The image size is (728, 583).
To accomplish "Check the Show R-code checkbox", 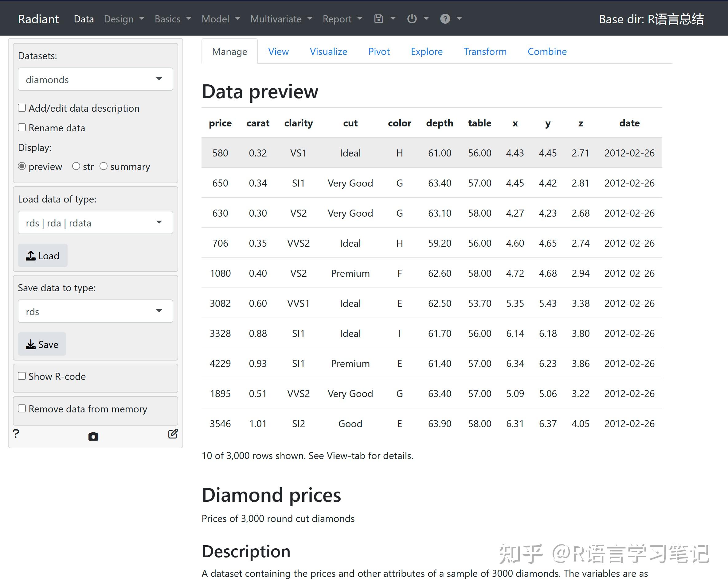I will click(x=22, y=376).
